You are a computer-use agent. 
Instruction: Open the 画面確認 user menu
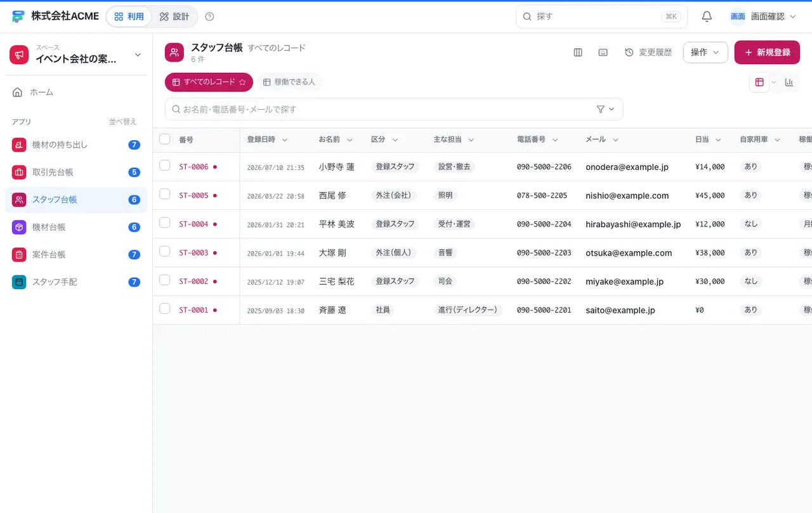[763, 16]
